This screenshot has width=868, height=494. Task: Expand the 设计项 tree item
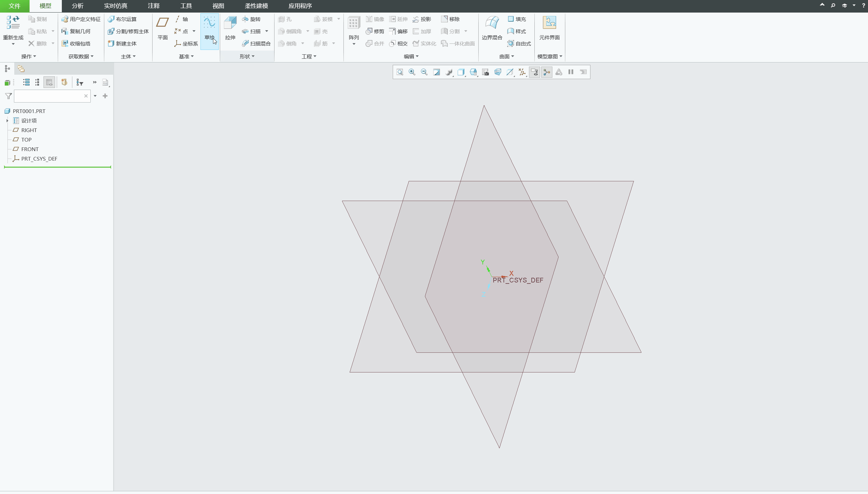pos(7,121)
